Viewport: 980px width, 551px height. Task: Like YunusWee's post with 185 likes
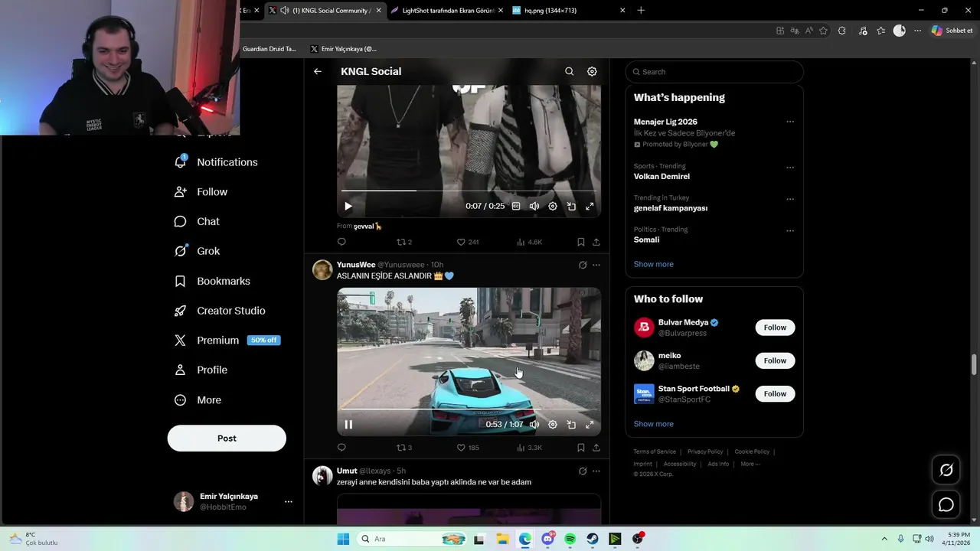click(467, 448)
